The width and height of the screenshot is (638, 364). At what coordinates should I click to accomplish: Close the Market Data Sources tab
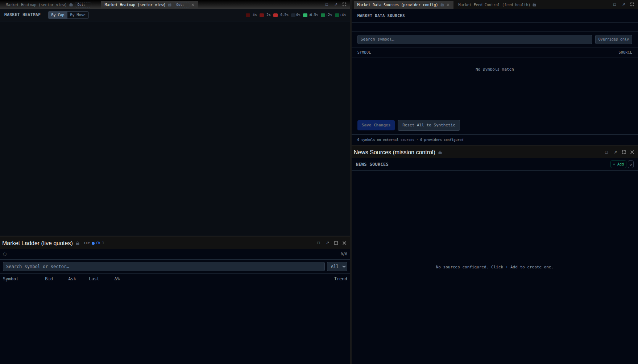448,5
